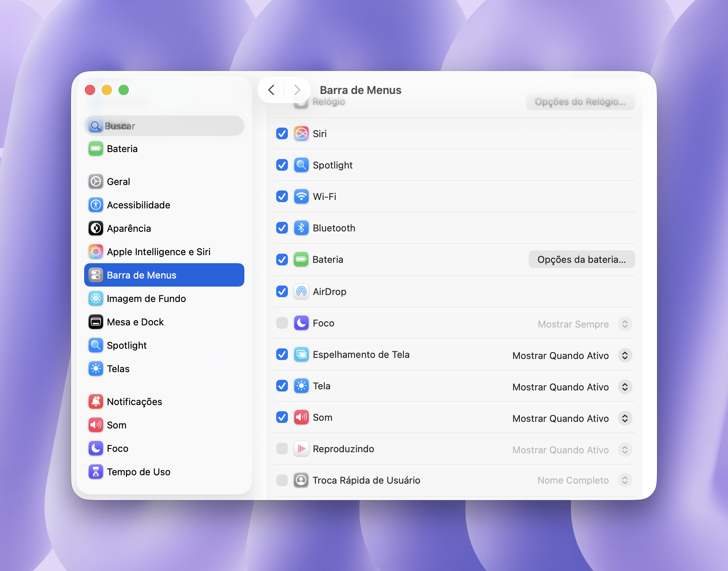Click the Aparência sidebar icon
Image resolution: width=728 pixels, height=571 pixels.
pos(96,228)
